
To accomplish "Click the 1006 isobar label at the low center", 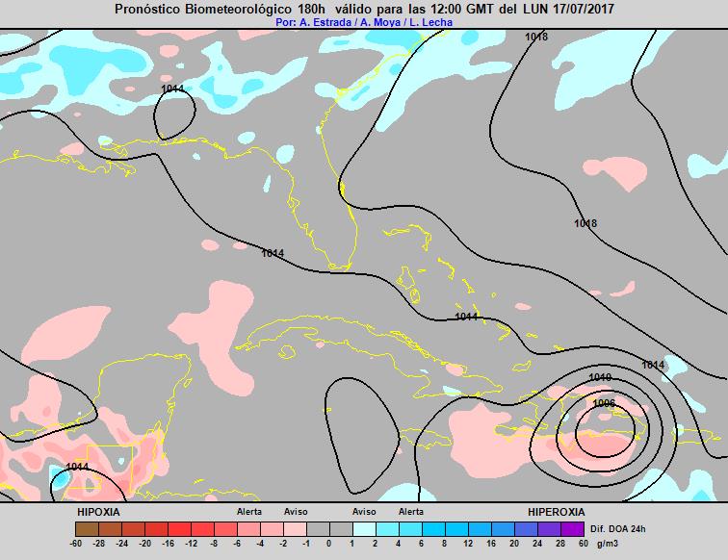I will (604, 404).
